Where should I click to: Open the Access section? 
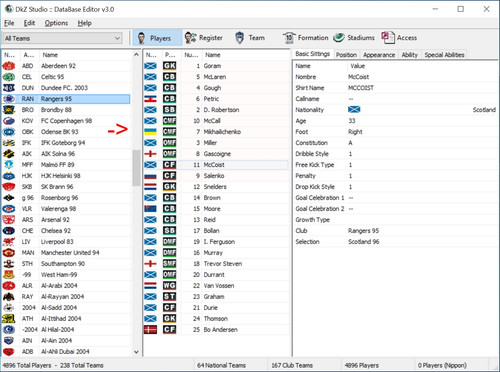click(399, 38)
